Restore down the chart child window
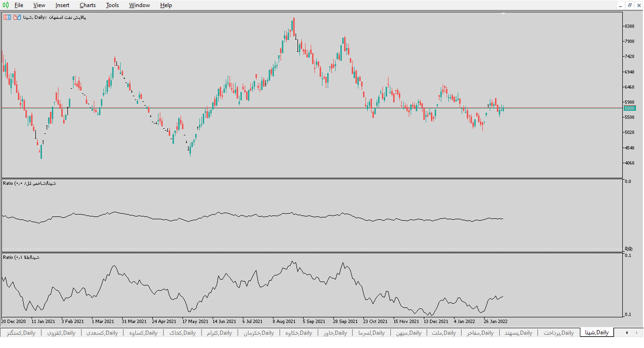Screen dimensions: 644x348 point(630,5)
